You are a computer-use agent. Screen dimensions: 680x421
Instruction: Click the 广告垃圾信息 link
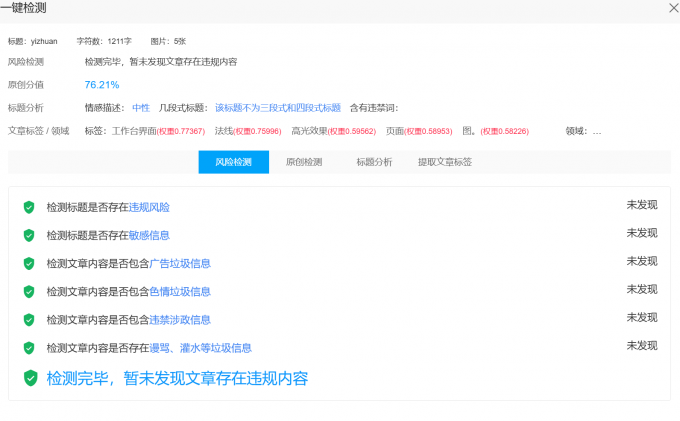click(x=180, y=263)
